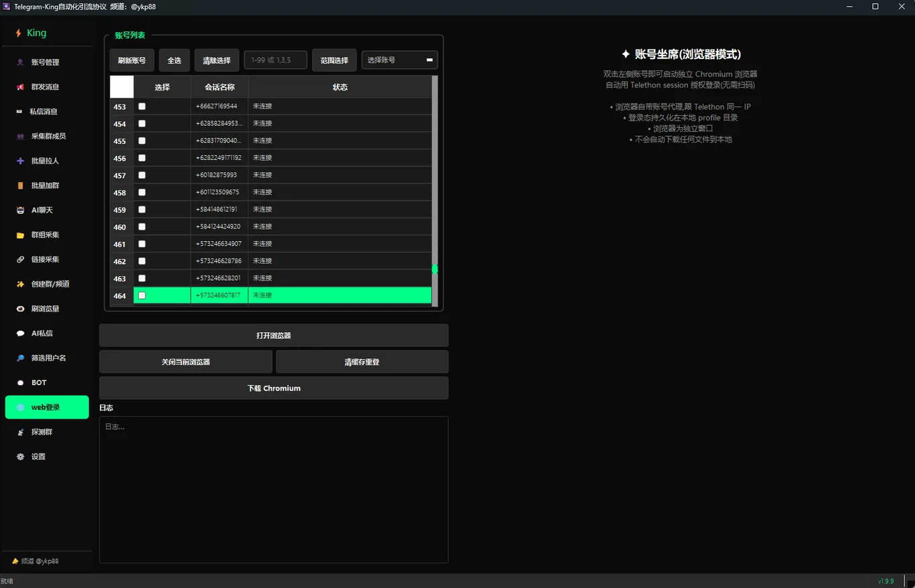The image size is (915, 588).
Task: Select account +573246634907
Action: click(x=218, y=244)
